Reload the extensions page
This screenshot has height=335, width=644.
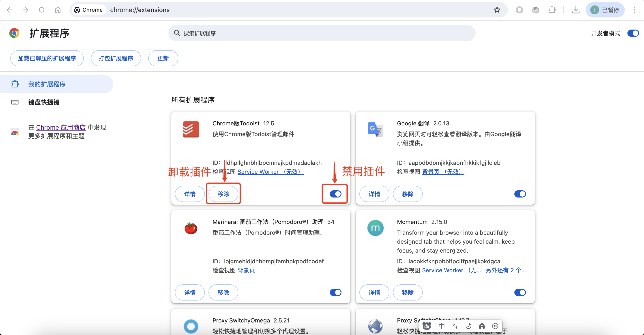[x=41, y=10]
